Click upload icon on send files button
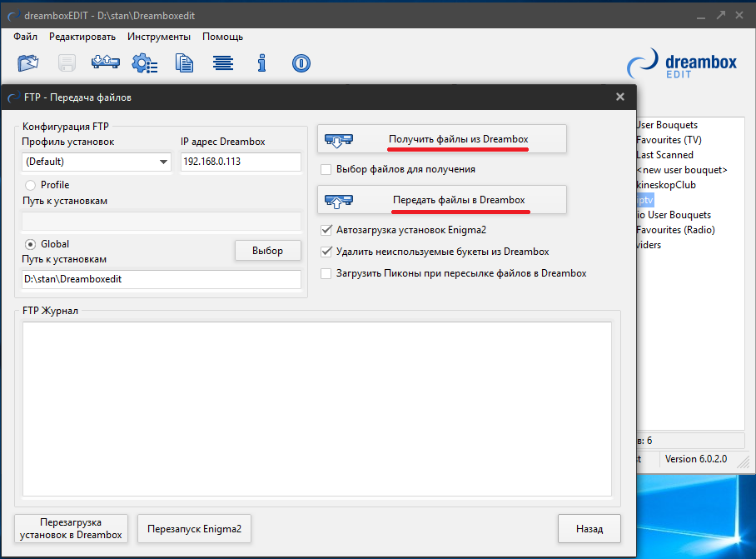This screenshot has width=756, height=559. 339,201
